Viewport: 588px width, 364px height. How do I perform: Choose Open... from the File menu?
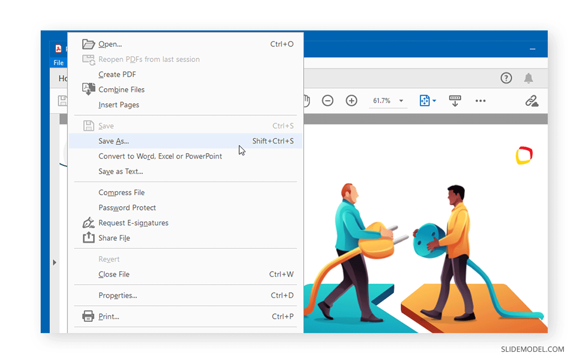click(x=185, y=44)
